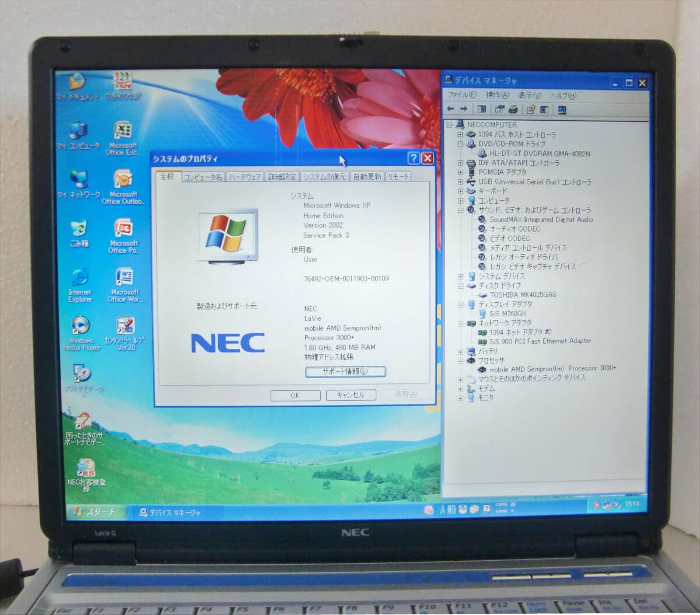Click the help question mark on System Properties
The image size is (700, 615).
(x=414, y=158)
